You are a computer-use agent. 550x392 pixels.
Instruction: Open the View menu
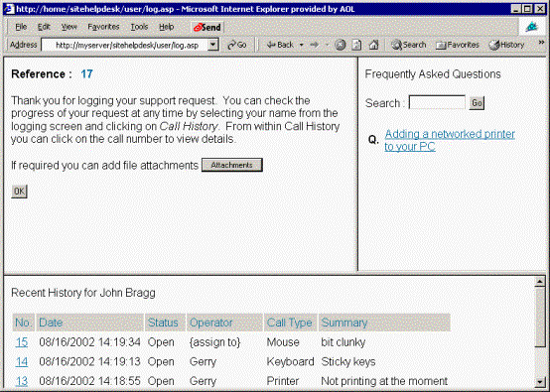(x=69, y=27)
